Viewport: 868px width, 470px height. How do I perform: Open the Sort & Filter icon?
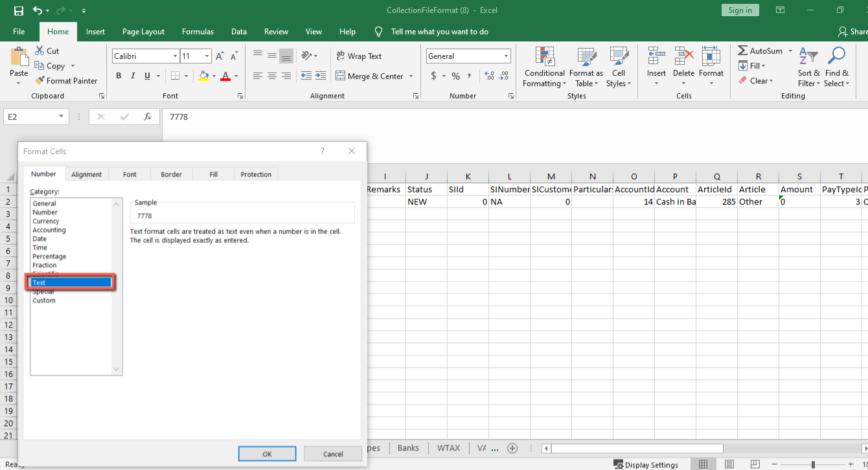click(x=808, y=56)
